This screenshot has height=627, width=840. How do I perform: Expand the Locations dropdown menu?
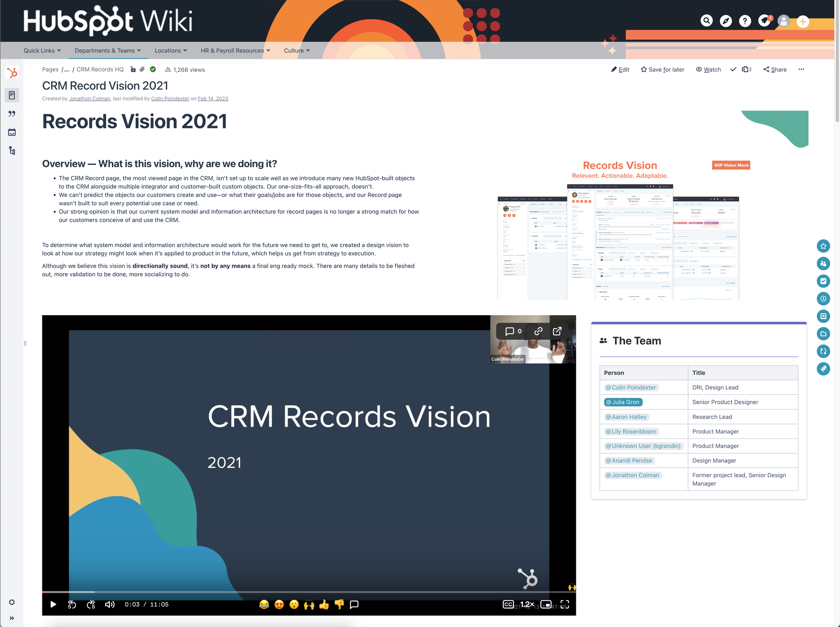coord(170,50)
